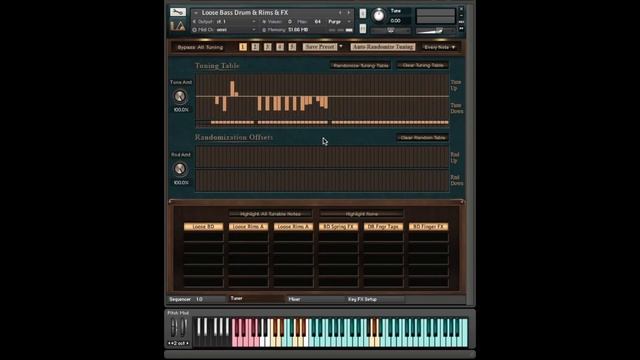Click Randomize Tuning Table

point(360,65)
